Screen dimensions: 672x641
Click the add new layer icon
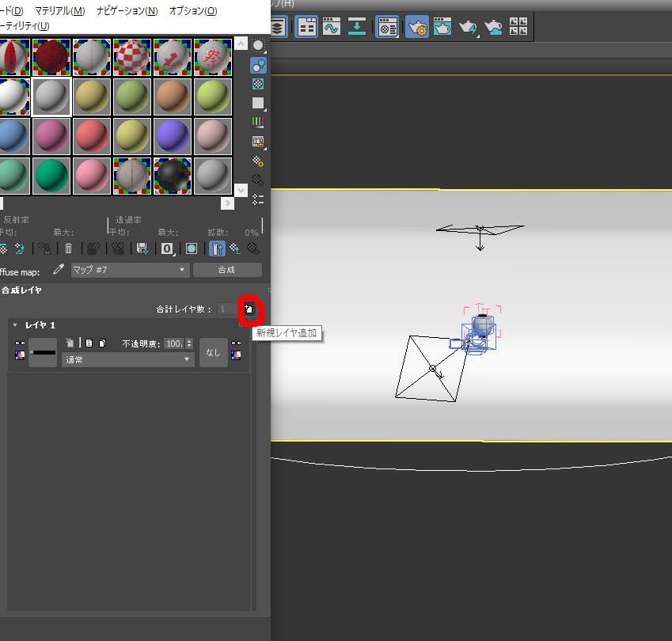point(249,309)
